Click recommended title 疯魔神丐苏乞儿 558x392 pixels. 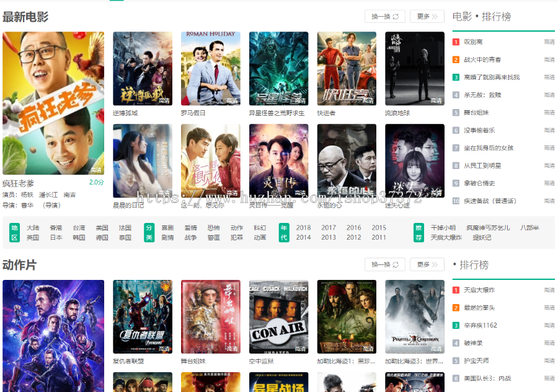[489, 228]
